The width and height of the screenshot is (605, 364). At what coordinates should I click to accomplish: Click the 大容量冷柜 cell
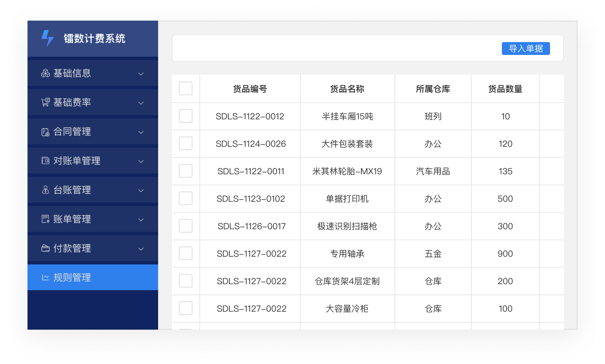(347, 309)
